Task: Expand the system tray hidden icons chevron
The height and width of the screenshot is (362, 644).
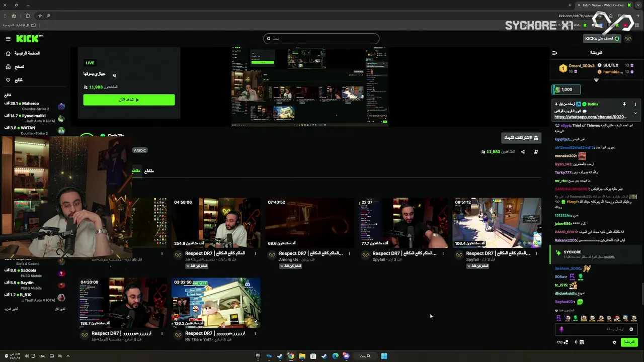Action: coord(68,356)
